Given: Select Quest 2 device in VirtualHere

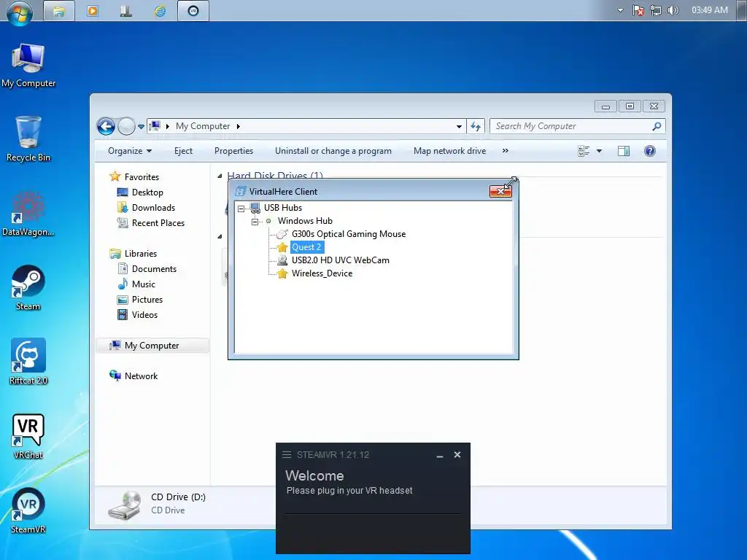Looking at the screenshot, I should 306,247.
